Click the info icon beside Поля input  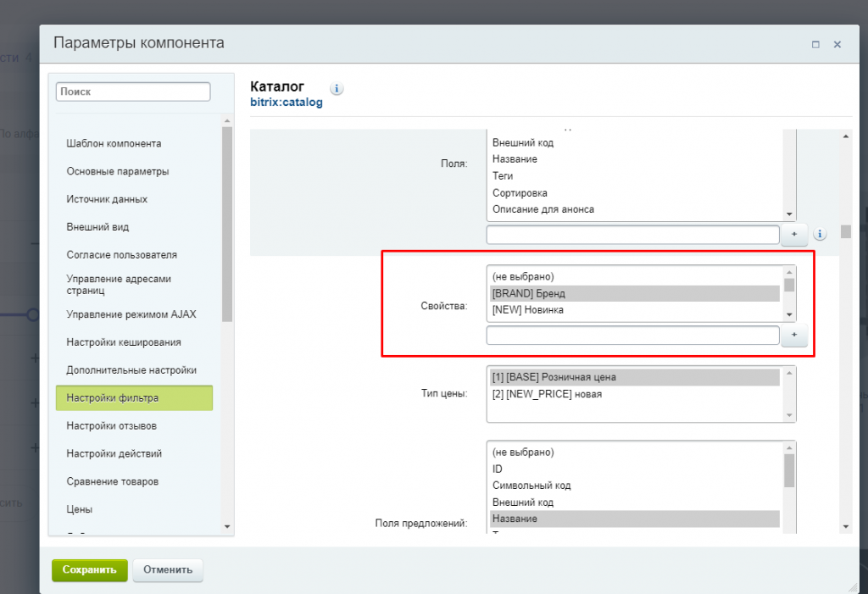tap(820, 234)
